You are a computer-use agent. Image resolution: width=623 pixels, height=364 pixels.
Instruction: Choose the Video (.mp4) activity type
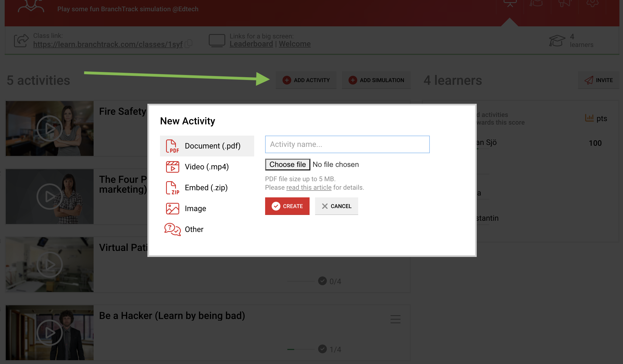click(172, 166)
